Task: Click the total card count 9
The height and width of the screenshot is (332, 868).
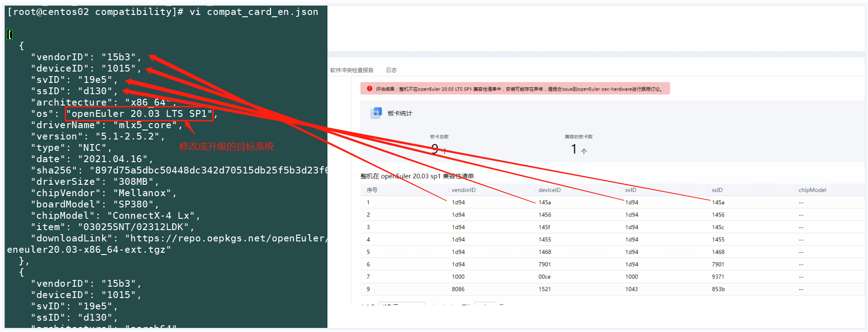Action: [x=435, y=149]
